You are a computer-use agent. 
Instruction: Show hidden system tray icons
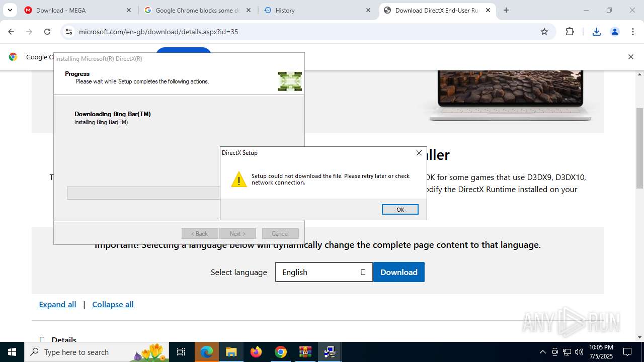542,352
